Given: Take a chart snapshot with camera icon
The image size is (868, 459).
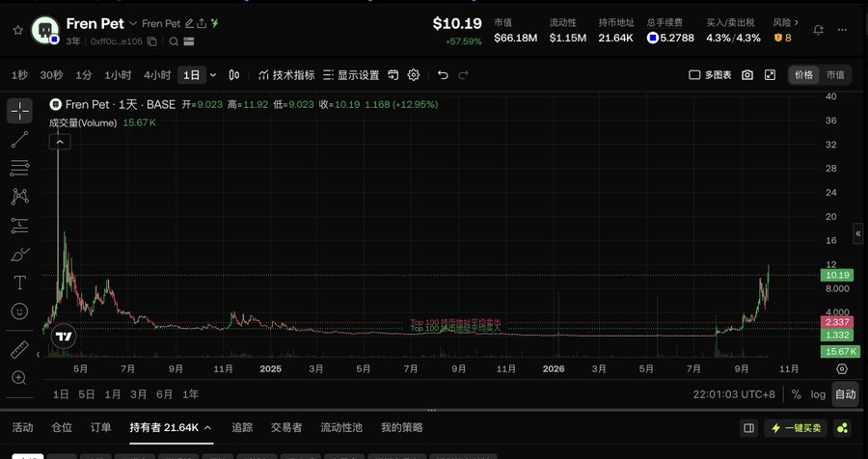Looking at the screenshot, I should click(x=747, y=75).
